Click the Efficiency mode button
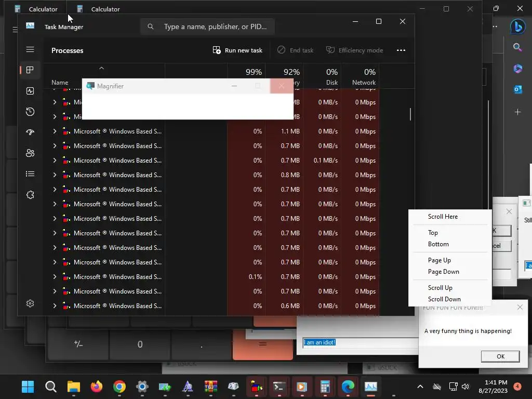This screenshot has width=532, height=399. (x=354, y=50)
